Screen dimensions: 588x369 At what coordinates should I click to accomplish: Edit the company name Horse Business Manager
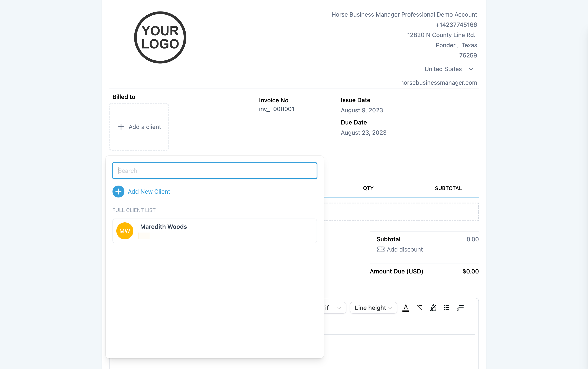click(404, 15)
